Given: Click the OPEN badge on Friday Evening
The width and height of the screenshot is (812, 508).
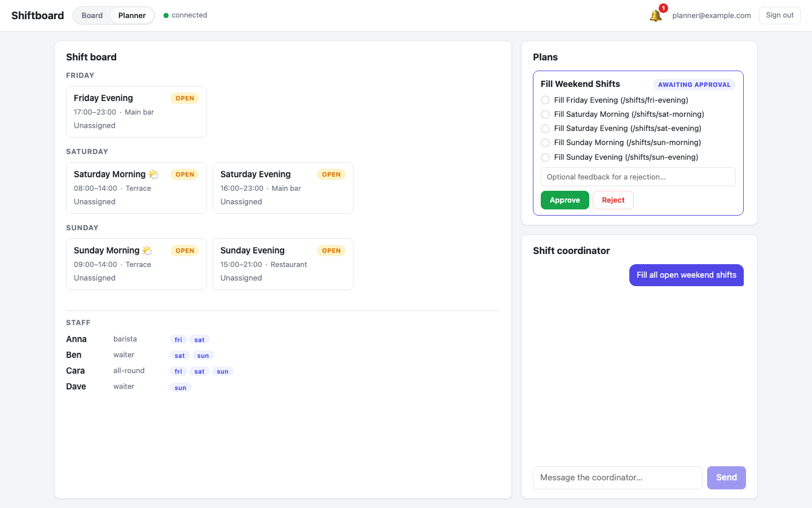Looking at the screenshot, I should tap(185, 98).
